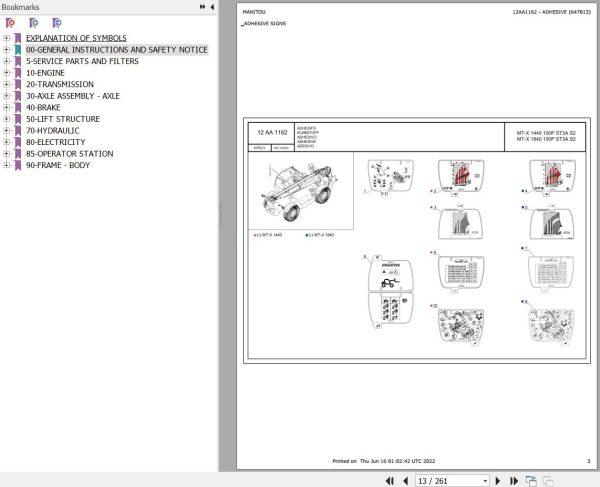Click the panel splitter grip beside the document
The width and height of the screenshot is (600, 487).
(220, 216)
